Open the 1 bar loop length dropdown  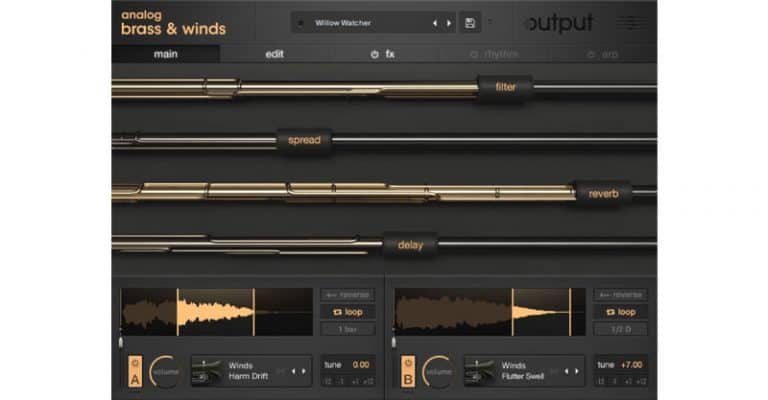point(348,329)
